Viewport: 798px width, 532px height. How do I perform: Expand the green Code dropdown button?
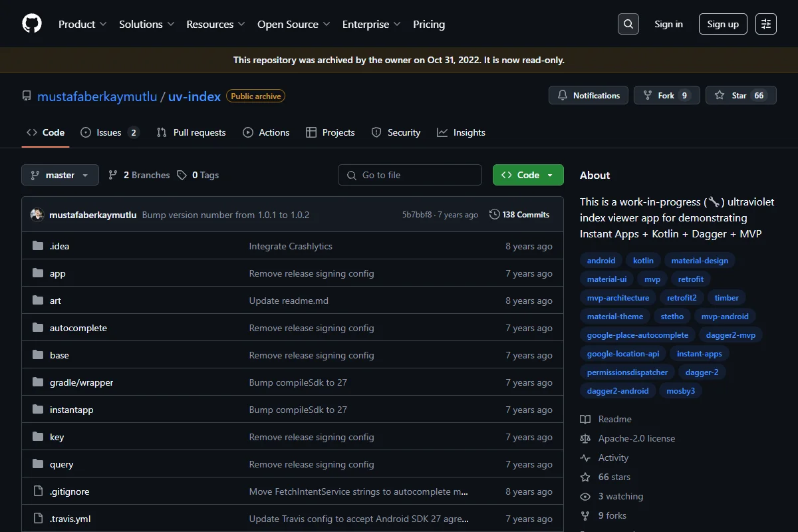click(x=528, y=175)
